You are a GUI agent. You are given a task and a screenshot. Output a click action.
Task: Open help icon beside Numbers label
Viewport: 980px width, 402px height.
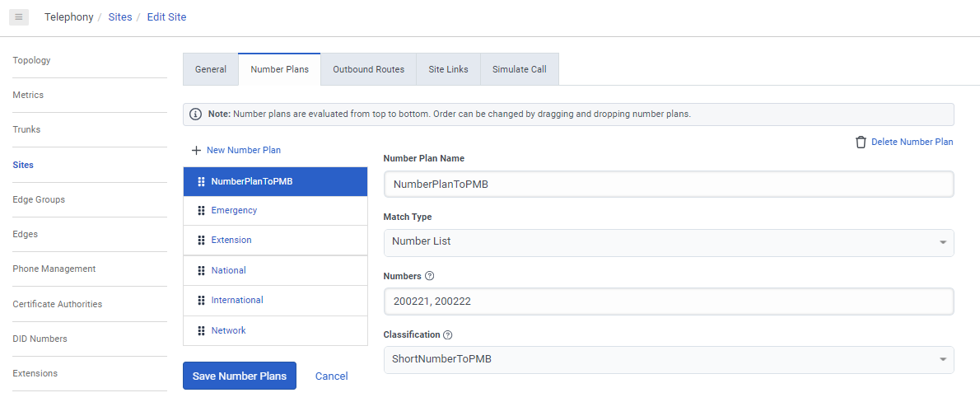click(x=429, y=276)
